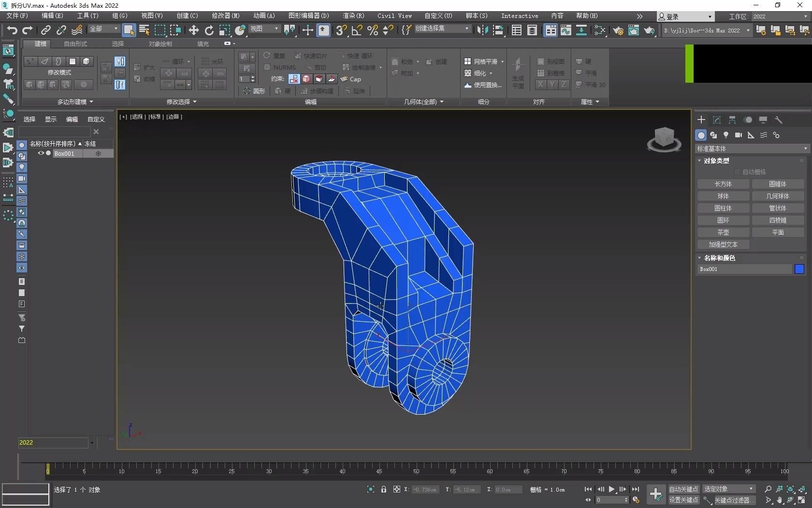Toggle 自动关键点 animation mode
Image resolution: width=812 pixels, height=508 pixels.
coord(683,489)
